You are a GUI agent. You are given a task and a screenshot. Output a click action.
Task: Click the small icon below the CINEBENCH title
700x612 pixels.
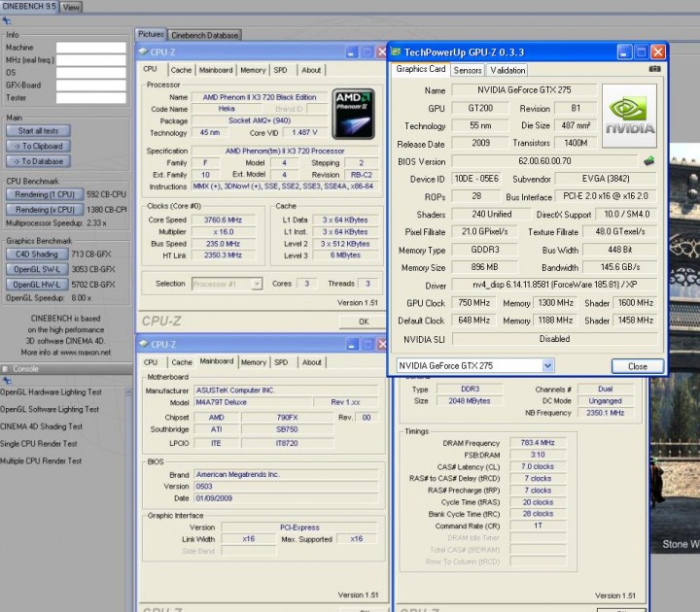pyautogui.click(x=8, y=20)
